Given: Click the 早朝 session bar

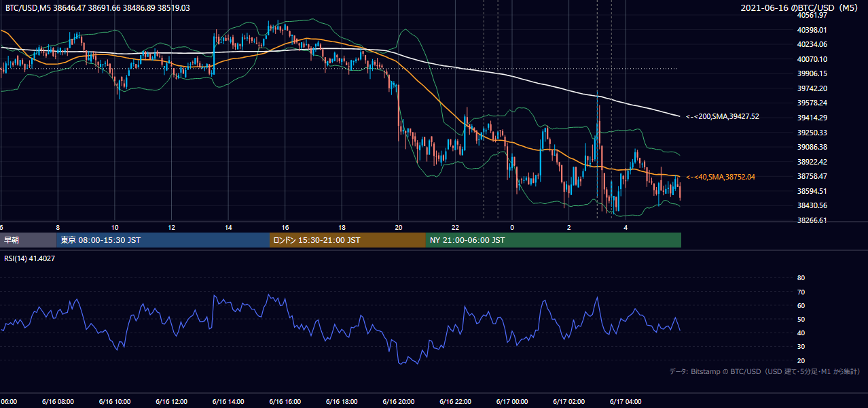Looking at the screenshot, I should click(28, 240).
